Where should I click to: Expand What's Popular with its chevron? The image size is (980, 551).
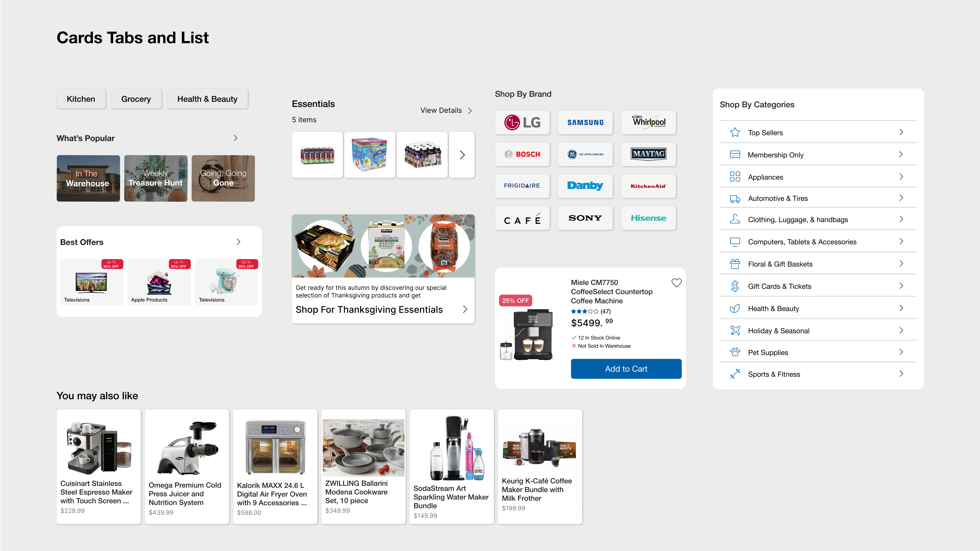pyautogui.click(x=235, y=138)
